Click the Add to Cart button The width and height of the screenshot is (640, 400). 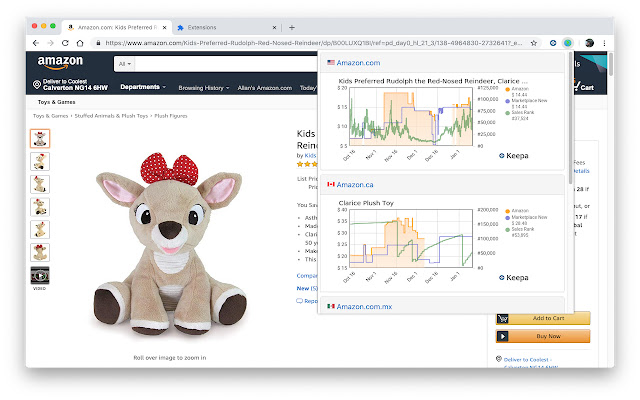coord(543,318)
